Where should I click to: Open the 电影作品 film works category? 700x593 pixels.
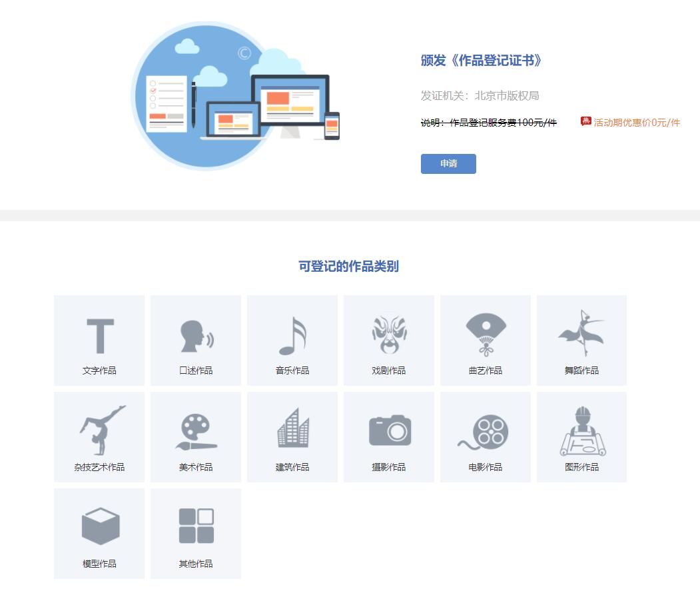coord(485,436)
